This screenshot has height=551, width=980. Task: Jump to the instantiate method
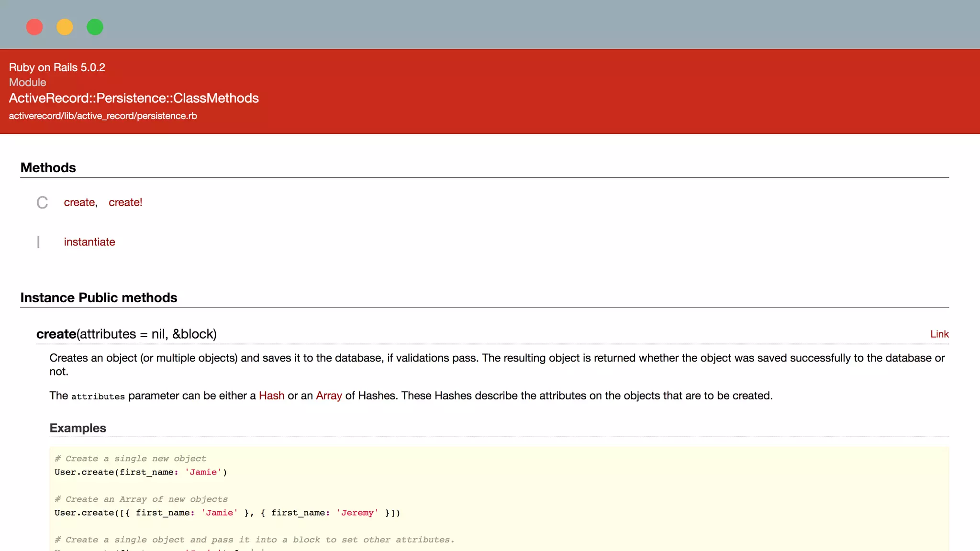pos(89,242)
